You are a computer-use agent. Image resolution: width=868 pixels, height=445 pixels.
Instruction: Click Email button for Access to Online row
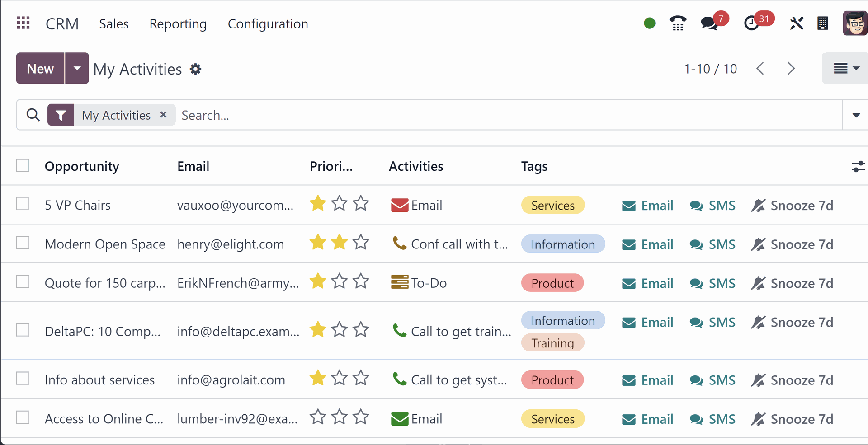click(647, 419)
